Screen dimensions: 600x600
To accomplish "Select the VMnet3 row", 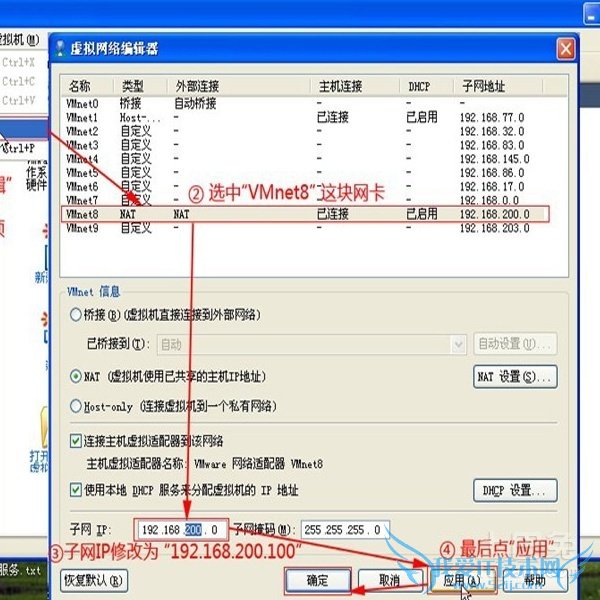I will click(x=314, y=145).
